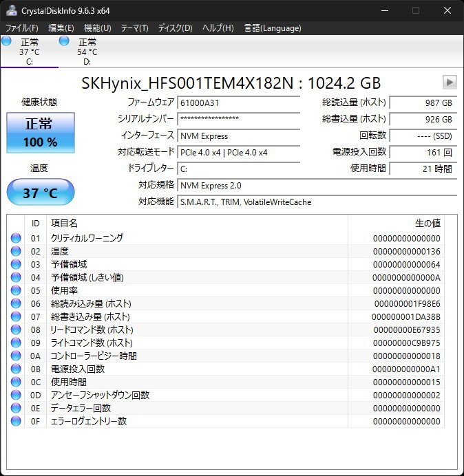Click the status dot for ID 0A
This screenshot has width=464, height=476.
(x=16, y=356)
